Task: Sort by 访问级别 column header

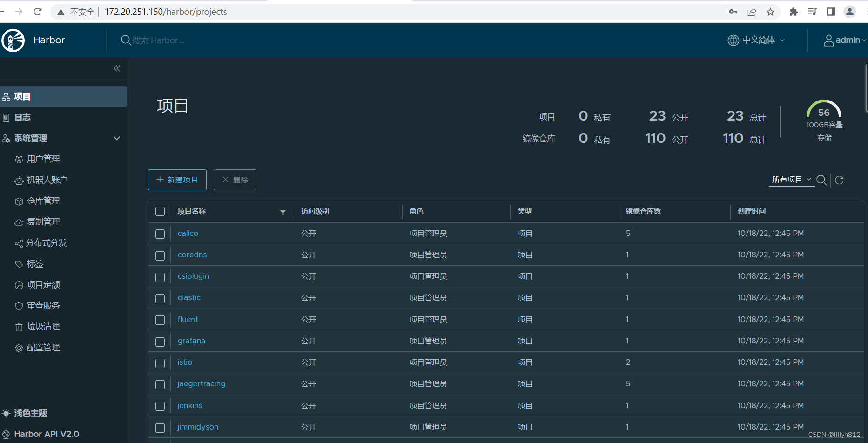Action: click(315, 211)
